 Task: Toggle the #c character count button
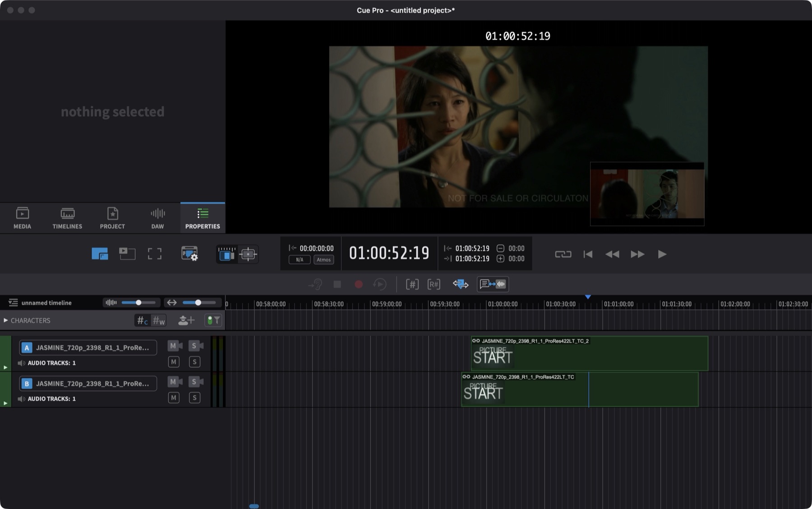[x=143, y=321]
